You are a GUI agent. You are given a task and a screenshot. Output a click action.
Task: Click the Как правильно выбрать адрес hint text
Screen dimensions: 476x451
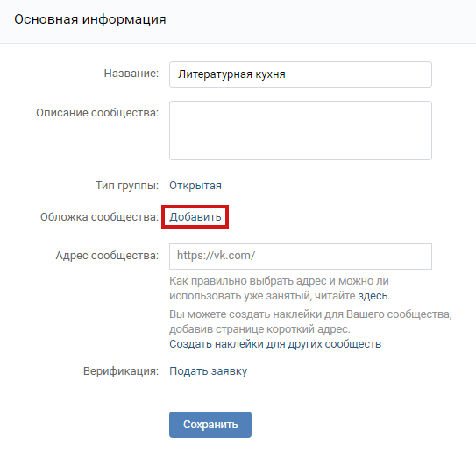279,288
